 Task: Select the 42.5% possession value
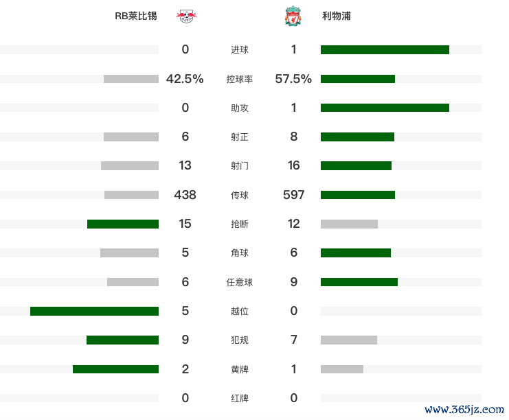click(185, 79)
